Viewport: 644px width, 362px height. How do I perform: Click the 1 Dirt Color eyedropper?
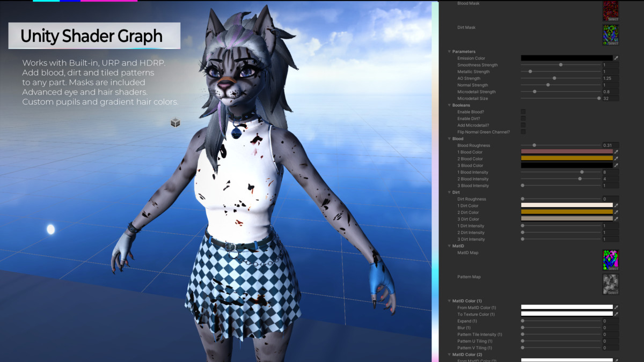[x=616, y=206]
